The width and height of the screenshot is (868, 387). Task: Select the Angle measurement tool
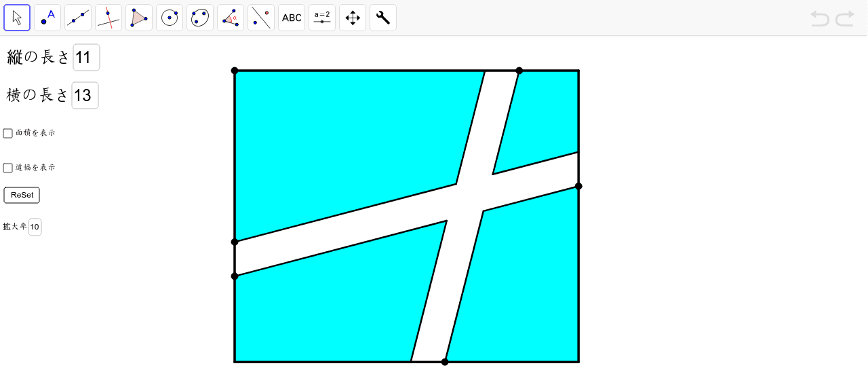(x=231, y=18)
